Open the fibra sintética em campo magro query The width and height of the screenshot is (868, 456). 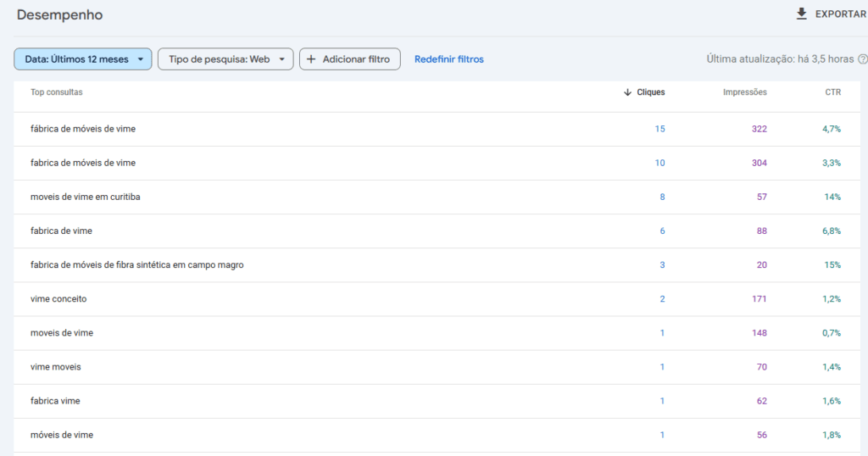pyautogui.click(x=136, y=264)
